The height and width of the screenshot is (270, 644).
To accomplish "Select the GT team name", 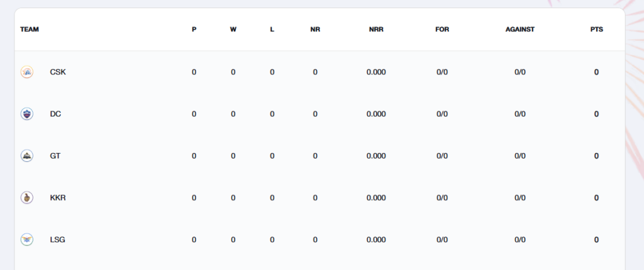I will 55,155.
